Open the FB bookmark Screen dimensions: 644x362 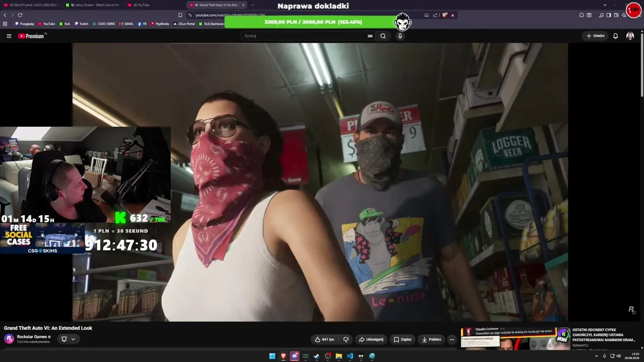tap(142, 24)
